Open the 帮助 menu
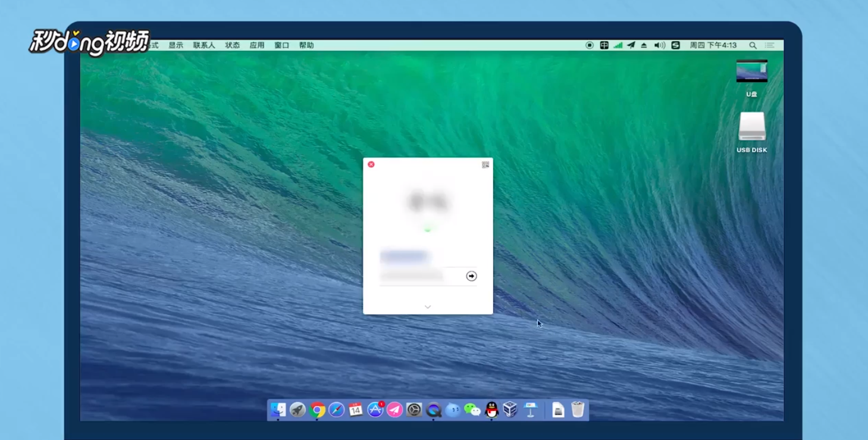 coord(306,45)
